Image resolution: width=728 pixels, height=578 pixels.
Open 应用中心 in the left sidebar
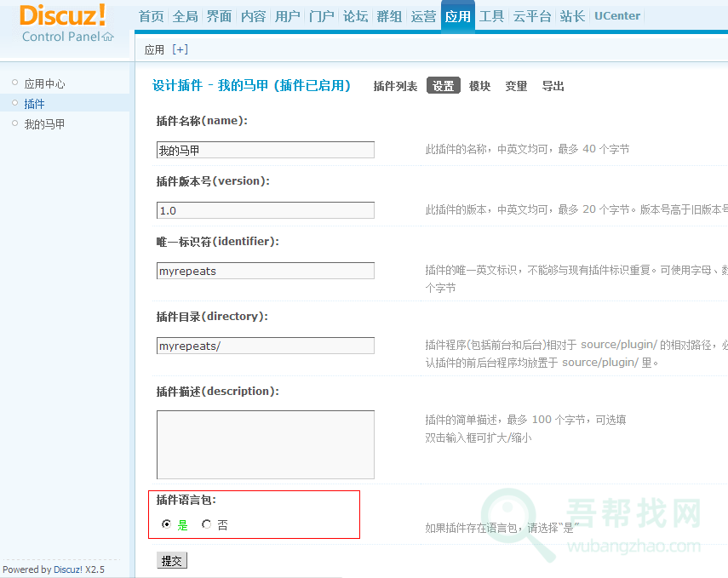click(44, 83)
